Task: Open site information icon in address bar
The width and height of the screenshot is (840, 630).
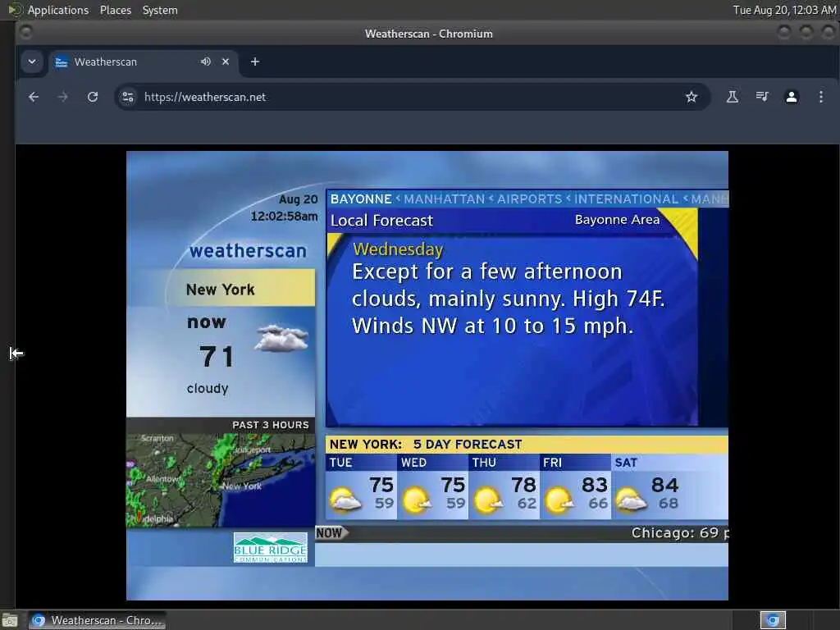Action: tap(128, 97)
